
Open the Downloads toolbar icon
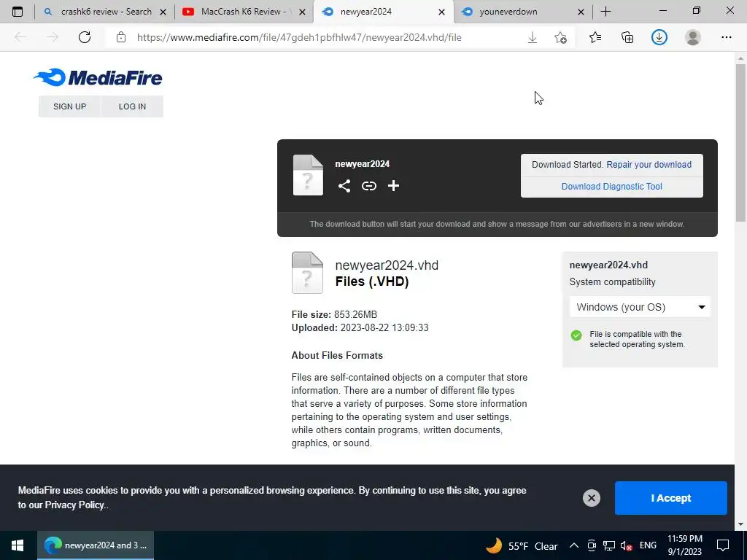(659, 37)
